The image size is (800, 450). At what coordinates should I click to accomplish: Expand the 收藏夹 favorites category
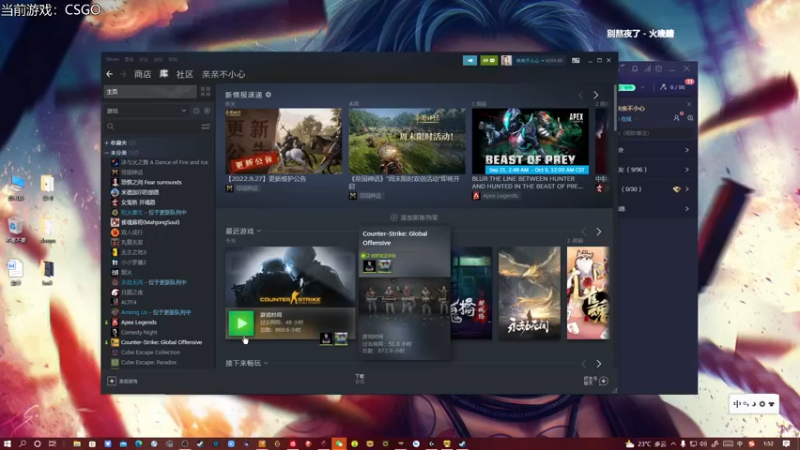[120, 143]
